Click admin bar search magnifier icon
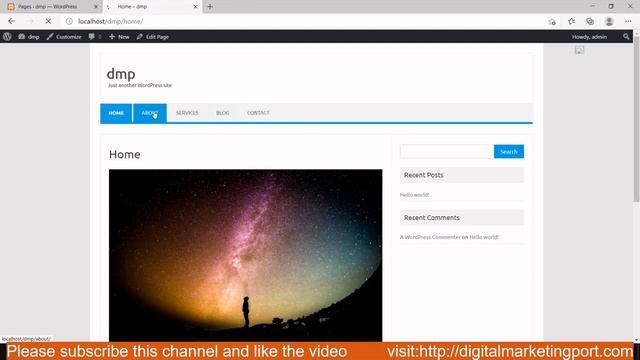This screenshot has height=360, width=640. coord(626,37)
